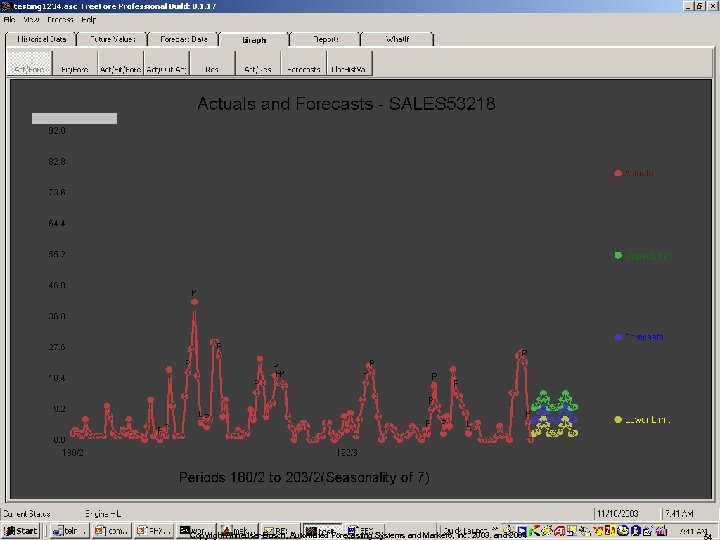Image resolution: width=720 pixels, height=540 pixels.
Task: Click the Quick Launch toolbar label
Action: pyautogui.click(x=467, y=530)
